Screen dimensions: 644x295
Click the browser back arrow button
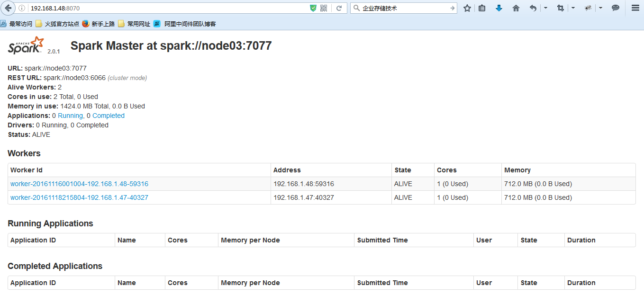8,8
